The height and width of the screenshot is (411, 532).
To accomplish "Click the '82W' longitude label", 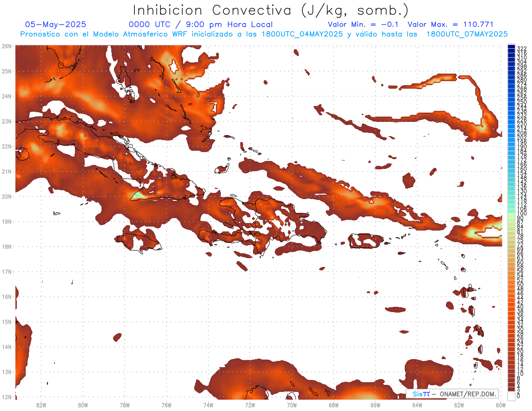I will tap(41, 405).
